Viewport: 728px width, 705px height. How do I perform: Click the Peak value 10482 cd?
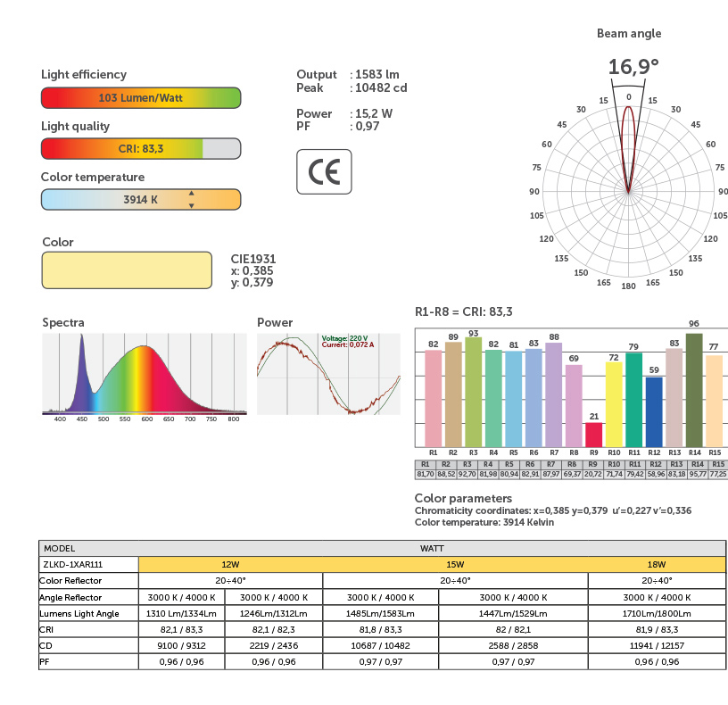(381, 87)
